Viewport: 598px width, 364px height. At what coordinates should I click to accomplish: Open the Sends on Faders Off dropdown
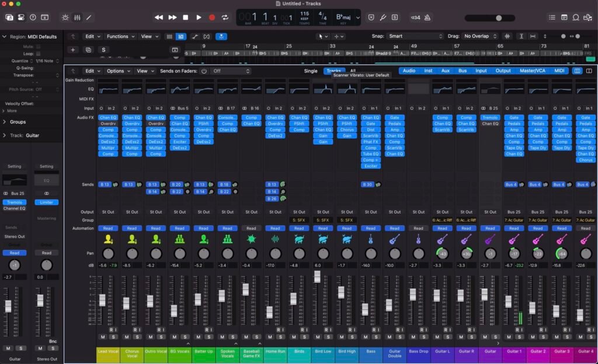click(231, 71)
